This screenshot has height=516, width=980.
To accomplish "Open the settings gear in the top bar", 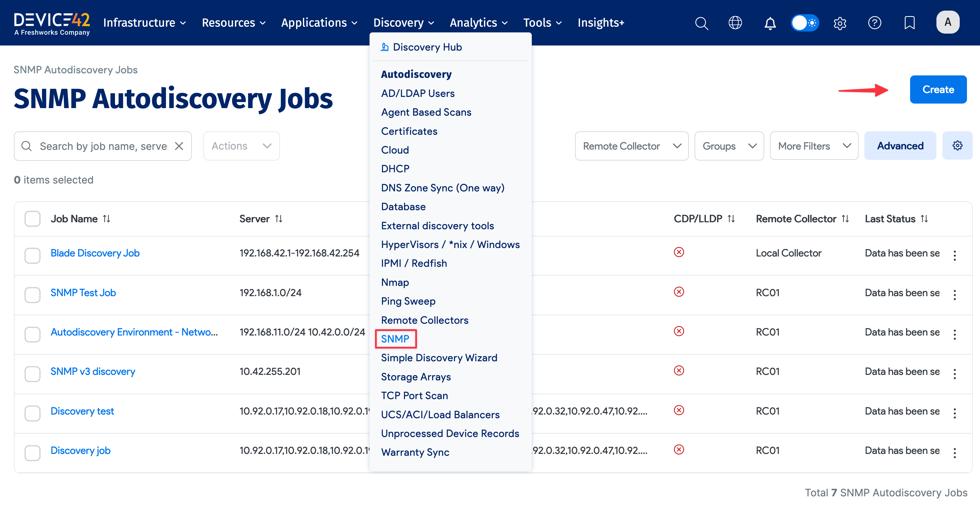I will pos(840,23).
